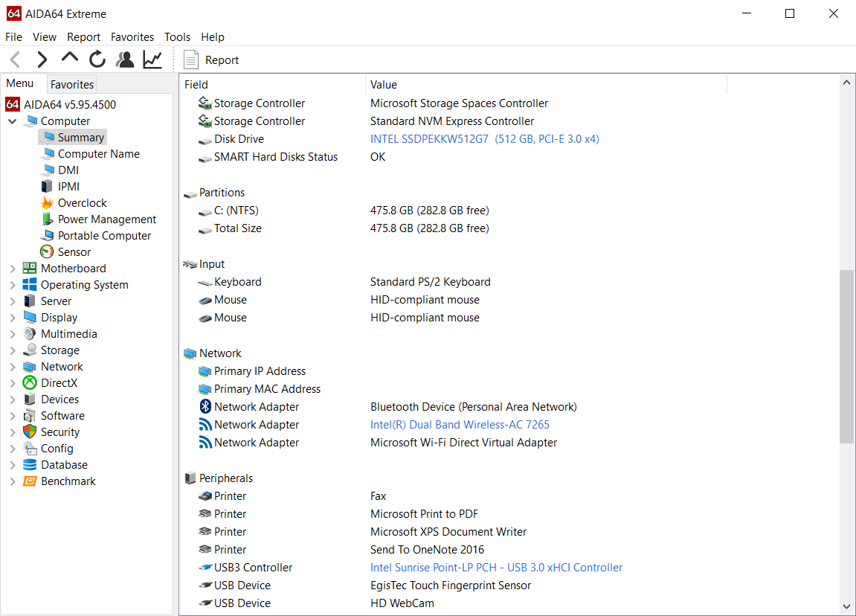The width and height of the screenshot is (856, 616).
Task: Click the DirectX Xbox logo icon
Action: point(30,383)
